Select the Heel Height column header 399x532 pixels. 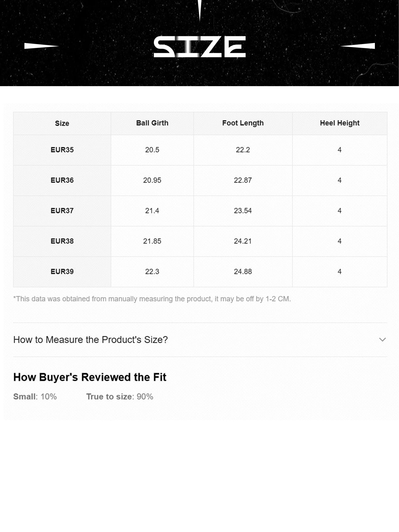pos(339,123)
